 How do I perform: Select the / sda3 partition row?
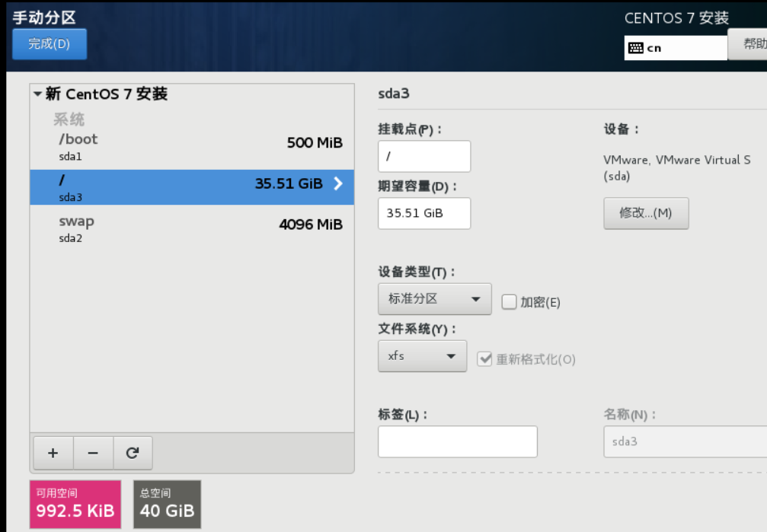pos(192,187)
